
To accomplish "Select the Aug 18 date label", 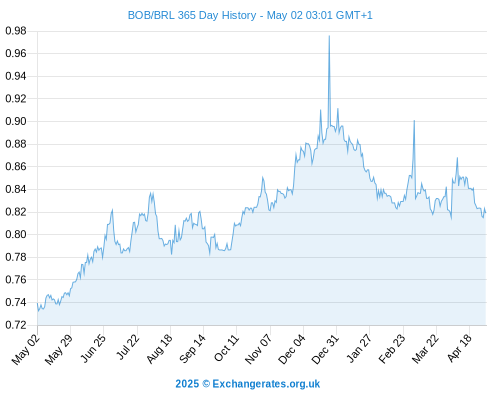I will pyautogui.click(x=159, y=348).
